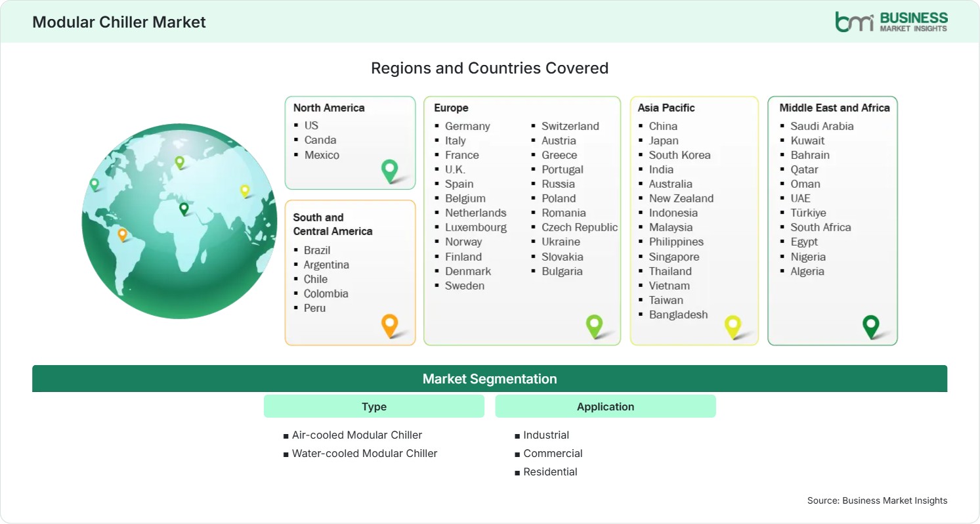Click the Source: Business Market Insights note
This screenshot has height=524, width=980.
pos(877,500)
